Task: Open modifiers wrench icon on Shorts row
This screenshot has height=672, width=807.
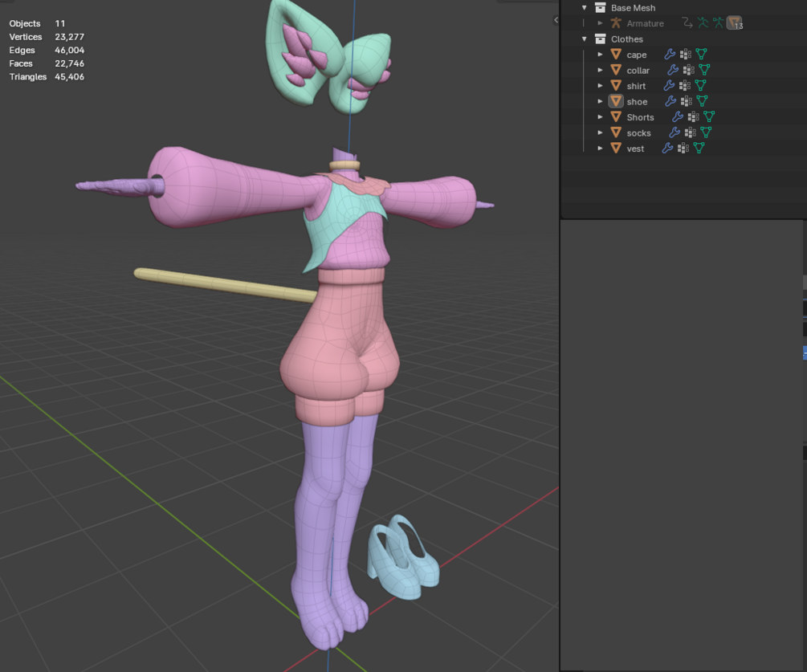Action: (x=678, y=116)
